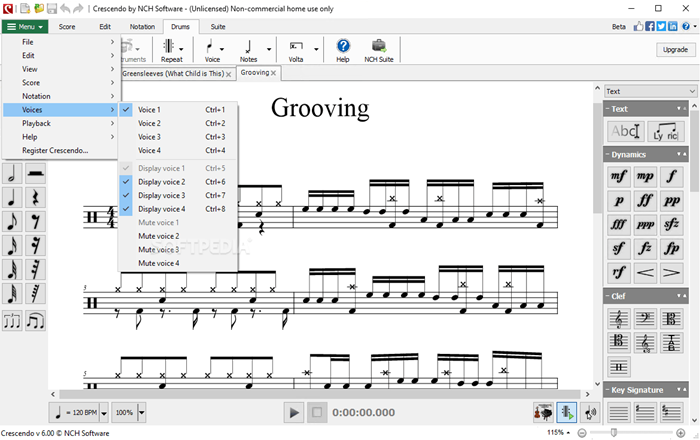Select the beamed notes tool
Viewport: 700px width, 440px height.
35,321
